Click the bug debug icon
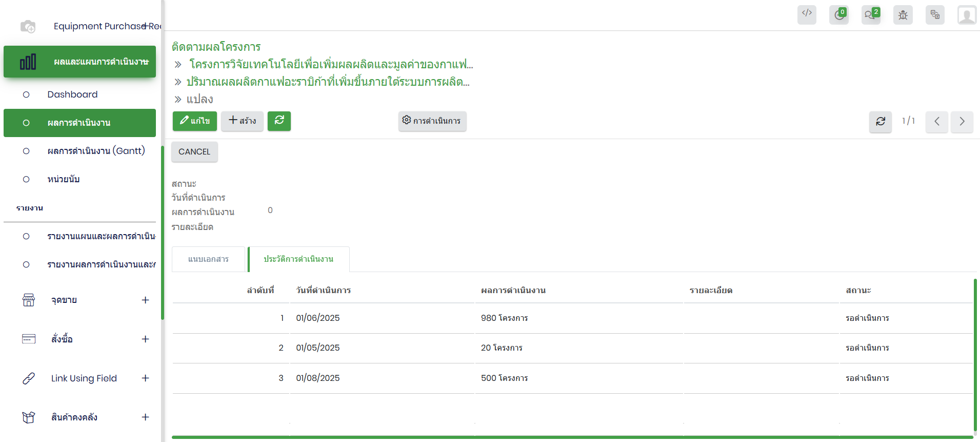 tap(903, 15)
